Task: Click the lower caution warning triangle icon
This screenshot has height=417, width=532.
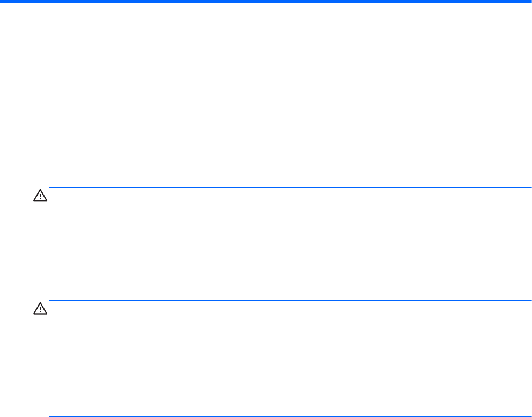Action: pos(40,310)
